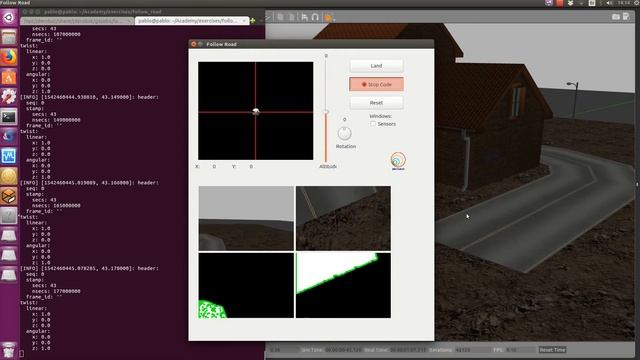The width and height of the screenshot is (640, 360).
Task: Click the Land button
Action: (x=376, y=66)
